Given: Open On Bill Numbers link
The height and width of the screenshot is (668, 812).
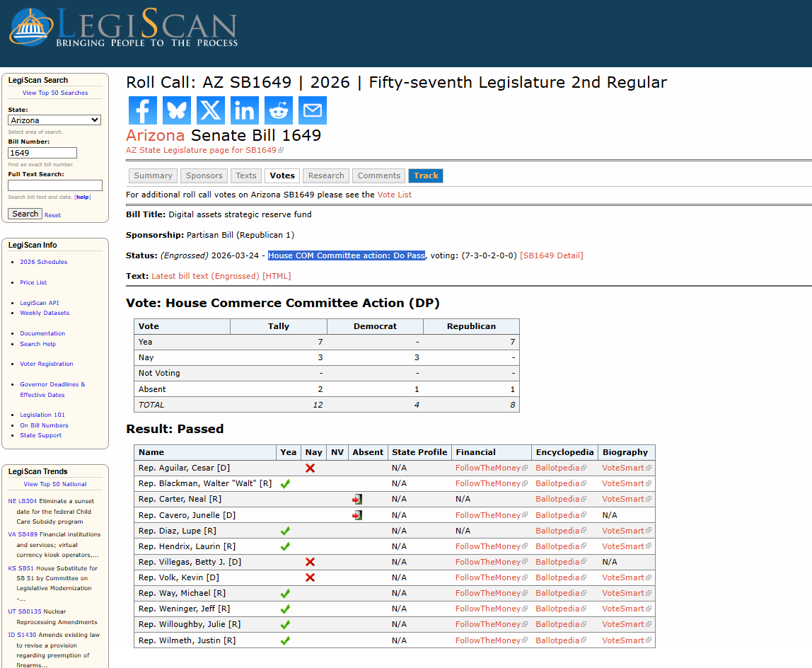Looking at the screenshot, I should pyautogui.click(x=44, y=425).
